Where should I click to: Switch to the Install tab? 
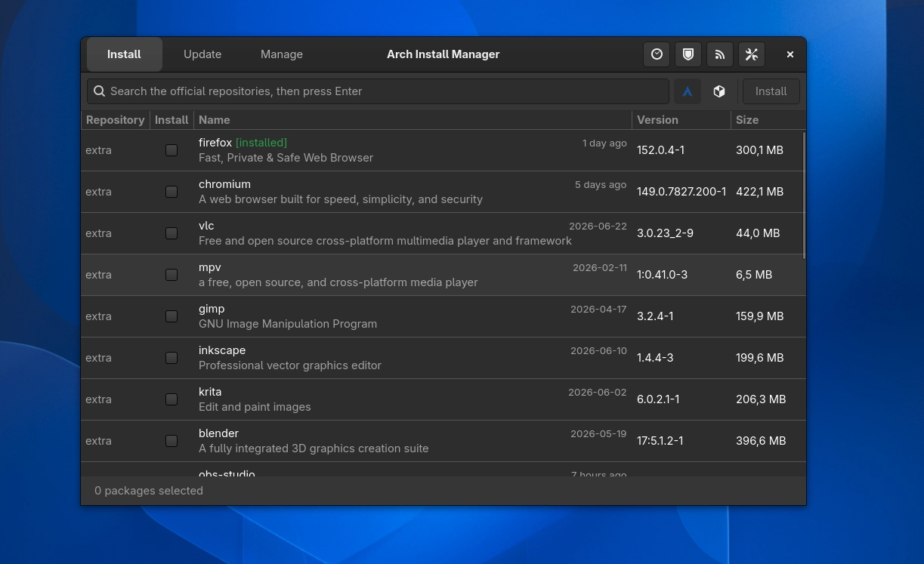click(x=124, y=54)
